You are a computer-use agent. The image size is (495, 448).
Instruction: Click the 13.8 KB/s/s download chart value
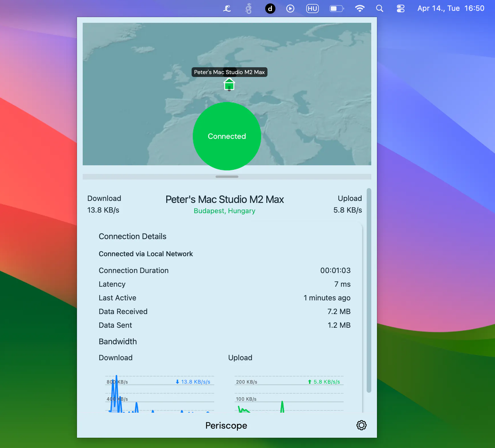point(196,382)
